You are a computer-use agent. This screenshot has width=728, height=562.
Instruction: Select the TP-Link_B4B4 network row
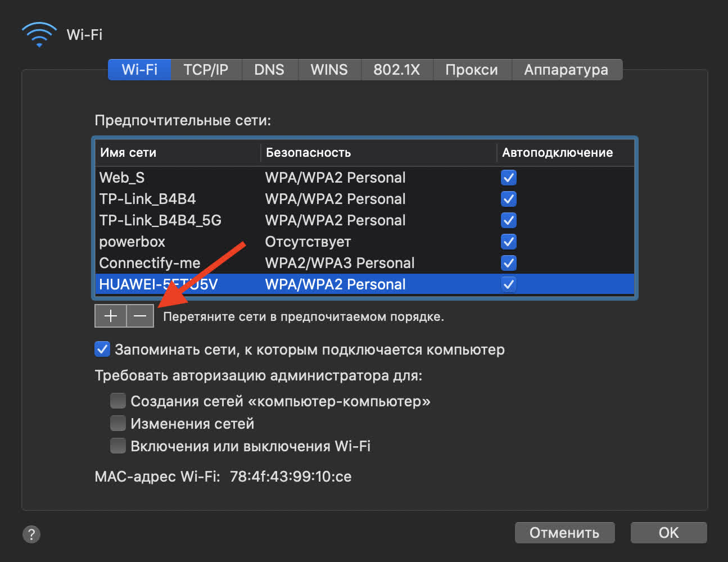point(147,199)
